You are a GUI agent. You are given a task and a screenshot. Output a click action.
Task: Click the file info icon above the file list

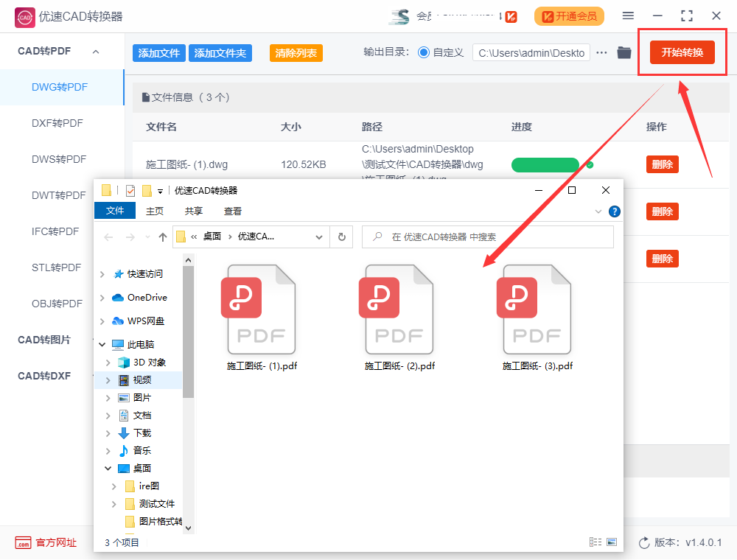click(146, 97)
